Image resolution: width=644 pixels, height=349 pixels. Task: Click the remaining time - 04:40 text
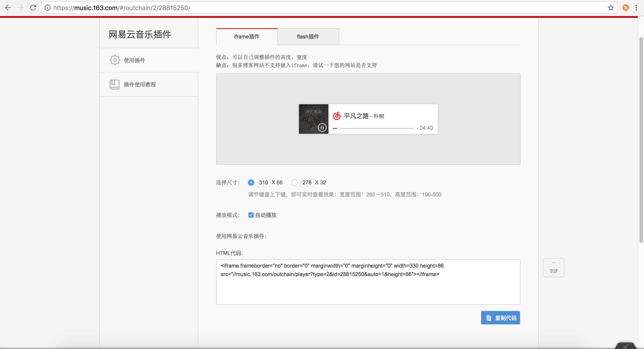pyautogui.click(x=425, y=128)
